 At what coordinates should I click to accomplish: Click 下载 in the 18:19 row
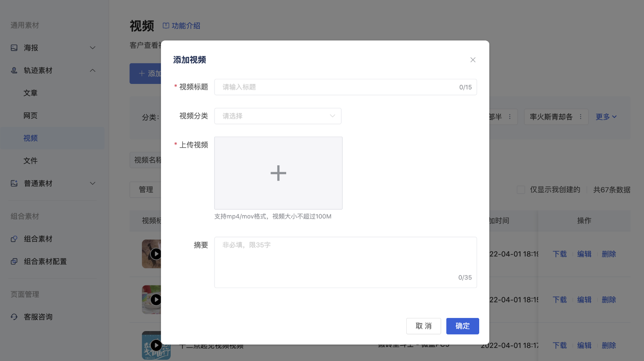(560, 254)
